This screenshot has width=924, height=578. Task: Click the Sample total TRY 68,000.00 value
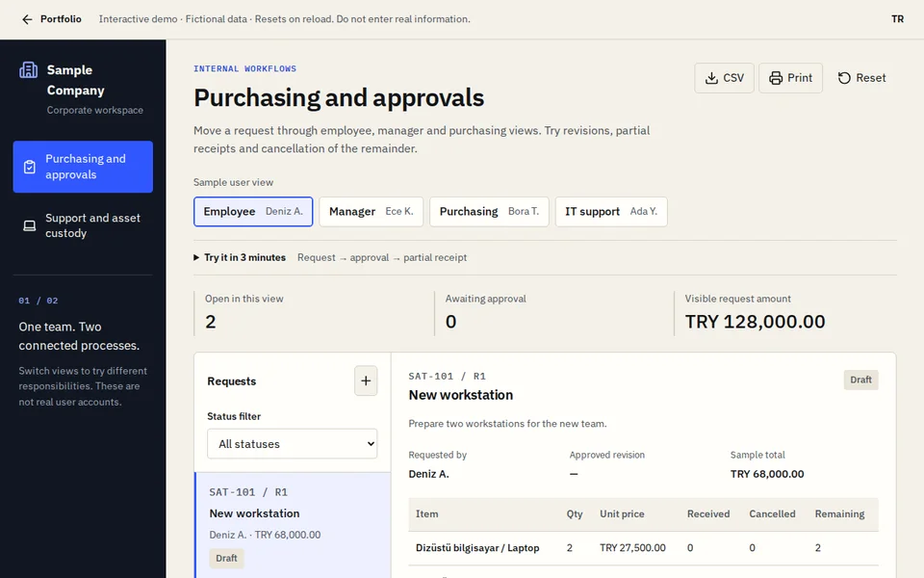(x=767, y=474)
